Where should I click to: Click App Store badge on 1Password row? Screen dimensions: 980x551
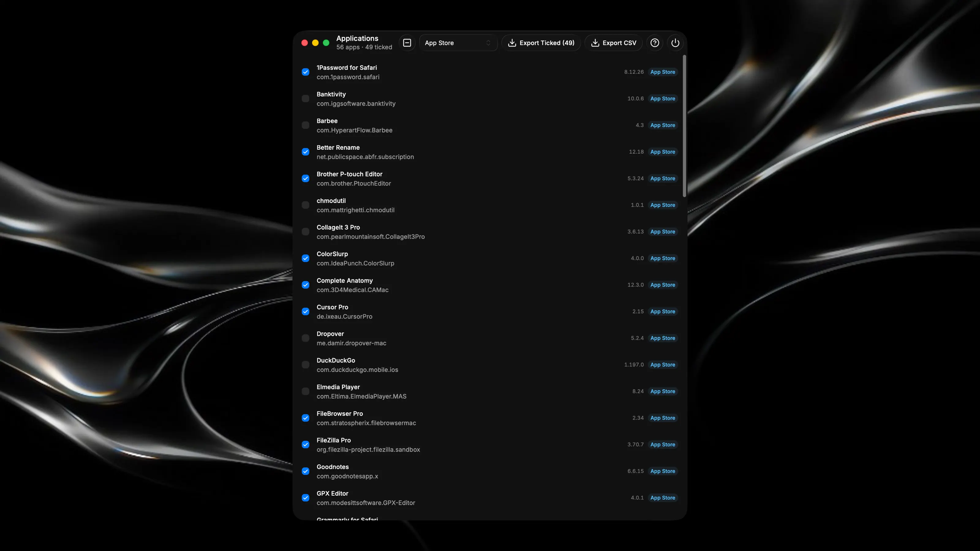click(x=663, y=72)
